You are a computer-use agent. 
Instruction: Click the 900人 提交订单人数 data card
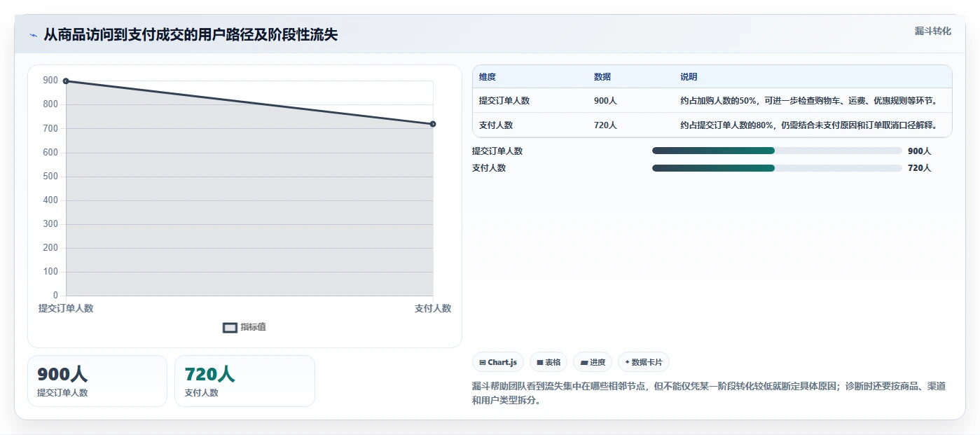coord(97,381)
